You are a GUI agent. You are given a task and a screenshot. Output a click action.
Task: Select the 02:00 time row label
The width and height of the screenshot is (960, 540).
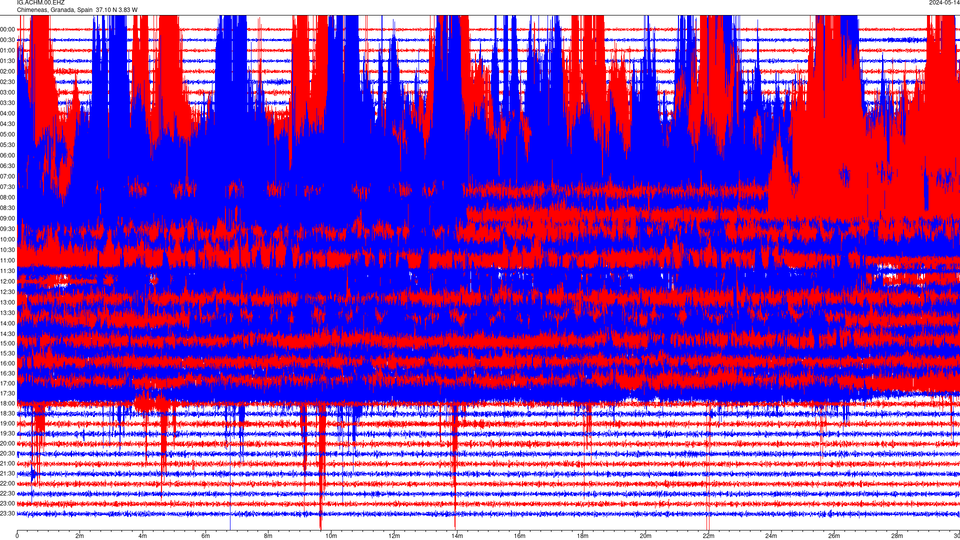pyautogui.click(x=7, y=71)
